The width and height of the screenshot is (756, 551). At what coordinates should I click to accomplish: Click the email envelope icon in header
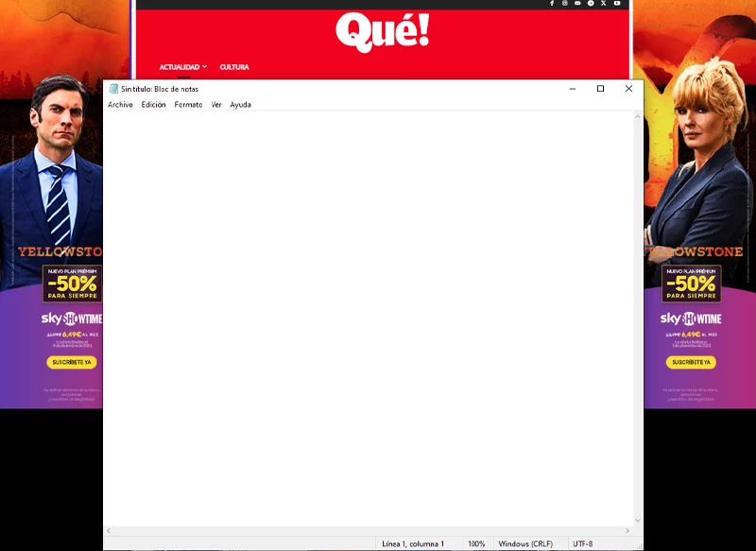pos(577,4)
